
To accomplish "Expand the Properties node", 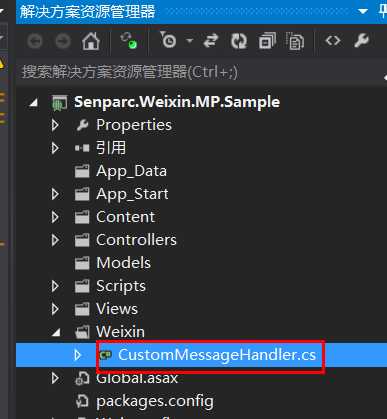I will click(55, 125).
